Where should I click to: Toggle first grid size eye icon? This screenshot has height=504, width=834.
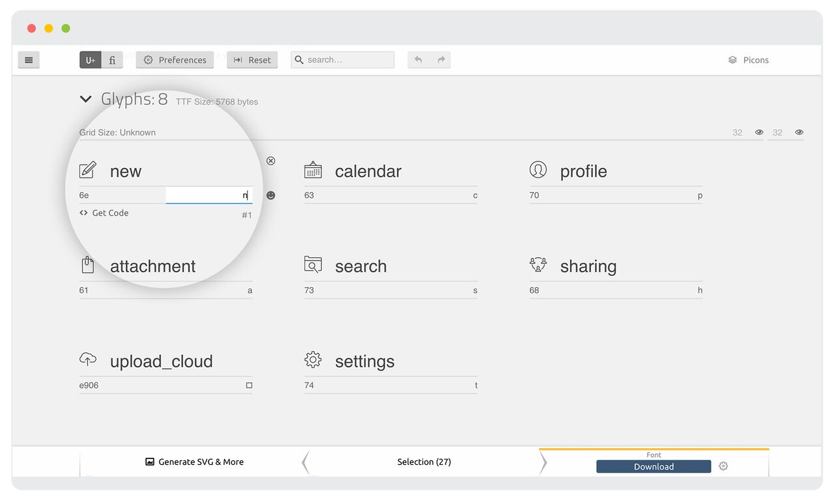click(759, 132)
